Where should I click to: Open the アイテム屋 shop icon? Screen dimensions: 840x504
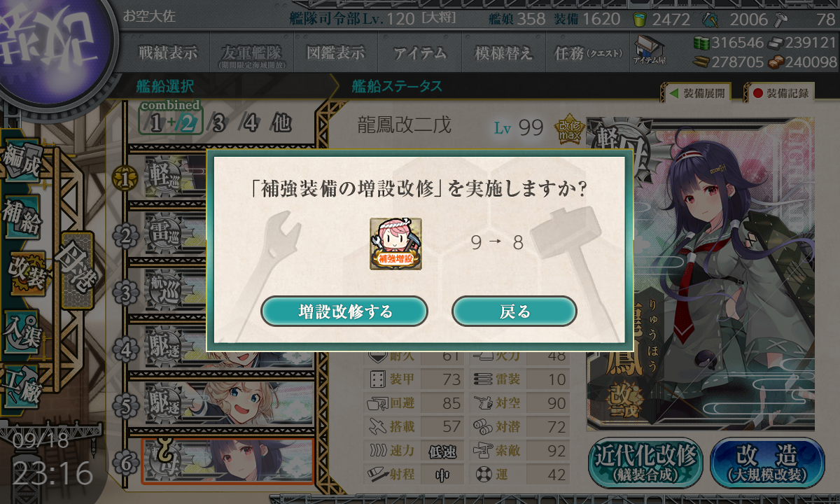coord(650,50)
